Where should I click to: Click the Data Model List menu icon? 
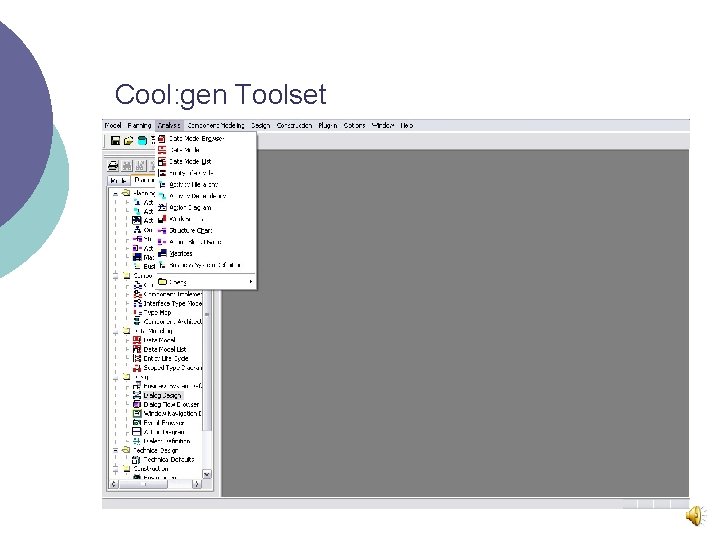[x=162, y=162]
